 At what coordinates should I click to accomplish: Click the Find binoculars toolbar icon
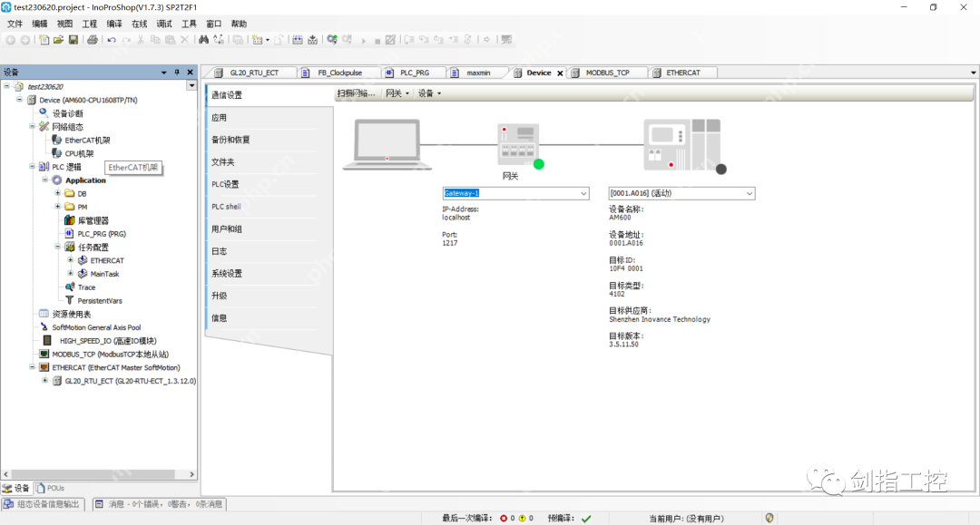click(x=204, y=40)
